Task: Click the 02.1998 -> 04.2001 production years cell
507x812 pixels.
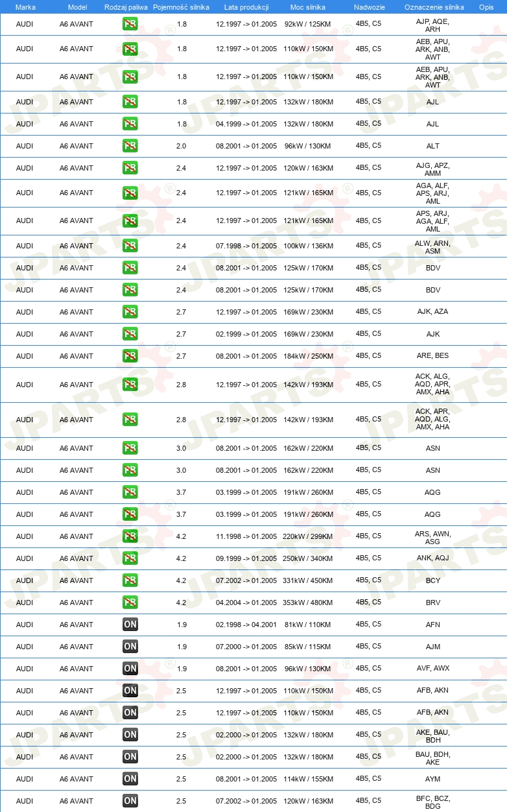Action: [246, 625]
